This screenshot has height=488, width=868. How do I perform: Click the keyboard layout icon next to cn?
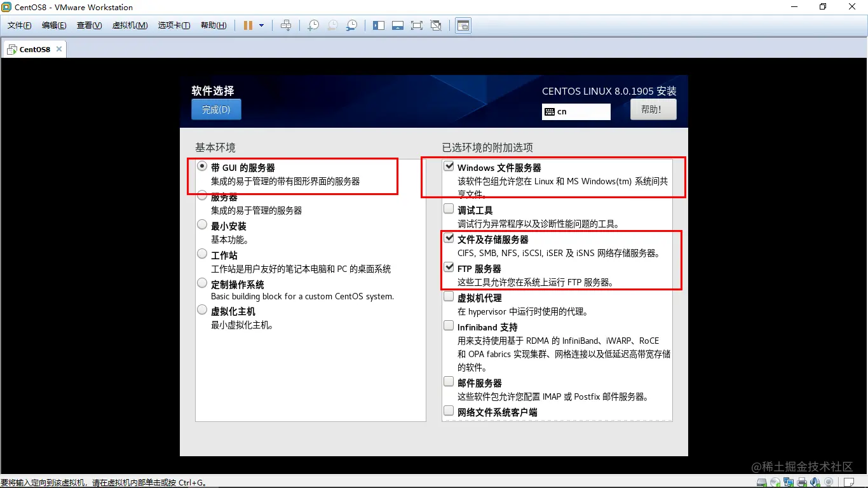coord(550,111)
